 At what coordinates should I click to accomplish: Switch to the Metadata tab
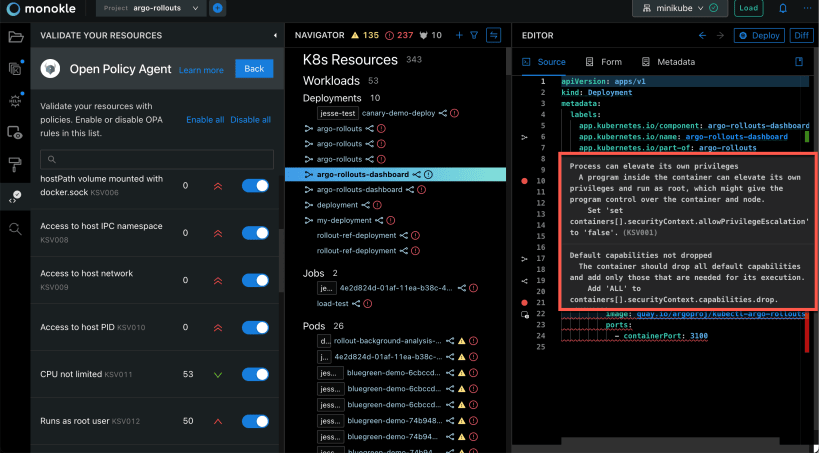point(668,62)
